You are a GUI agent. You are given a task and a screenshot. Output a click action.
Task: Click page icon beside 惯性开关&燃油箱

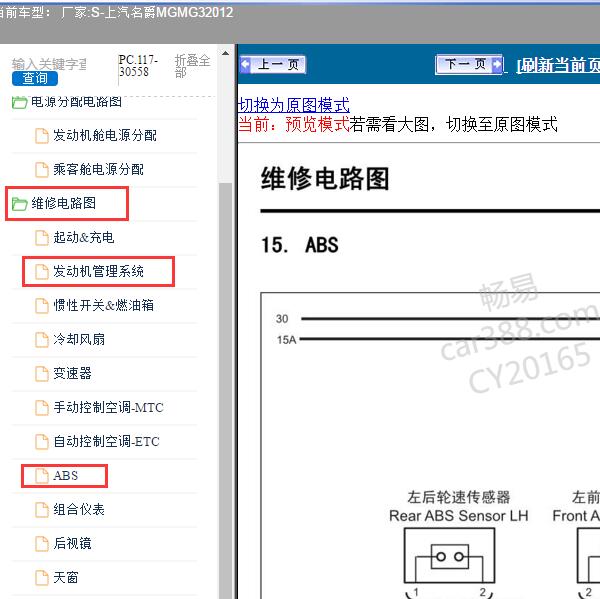click(42, 306)
